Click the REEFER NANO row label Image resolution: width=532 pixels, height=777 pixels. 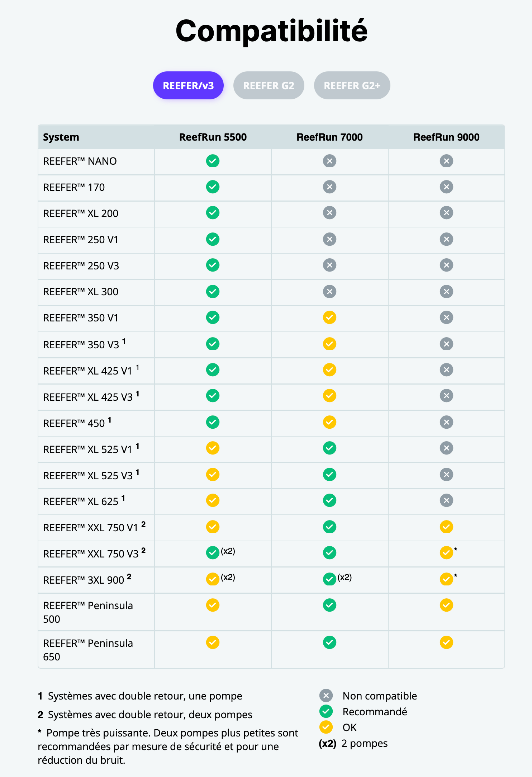[x=80, y=161]
